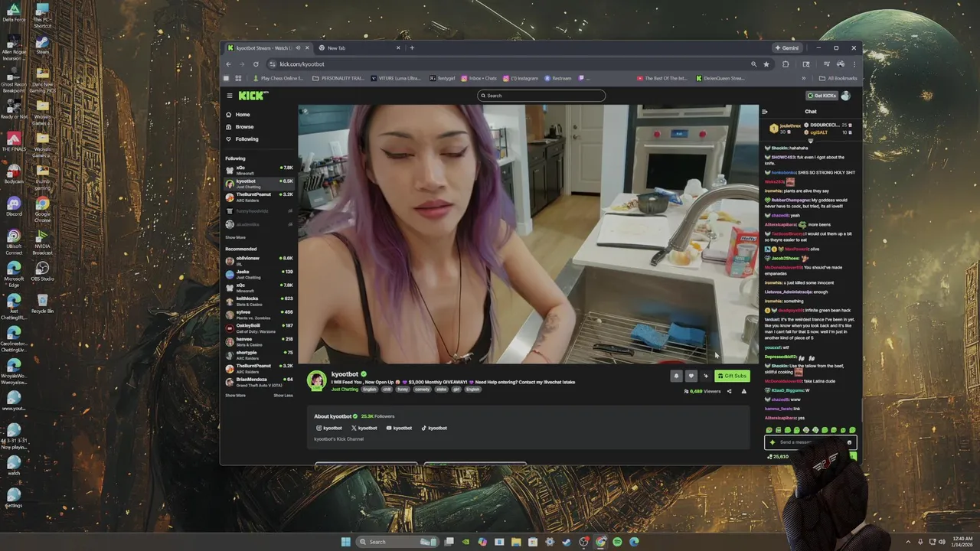The width and height of the screenshot is (980, 551).
Task: Click the kyootbot stream video
Action: coord(528,234)
